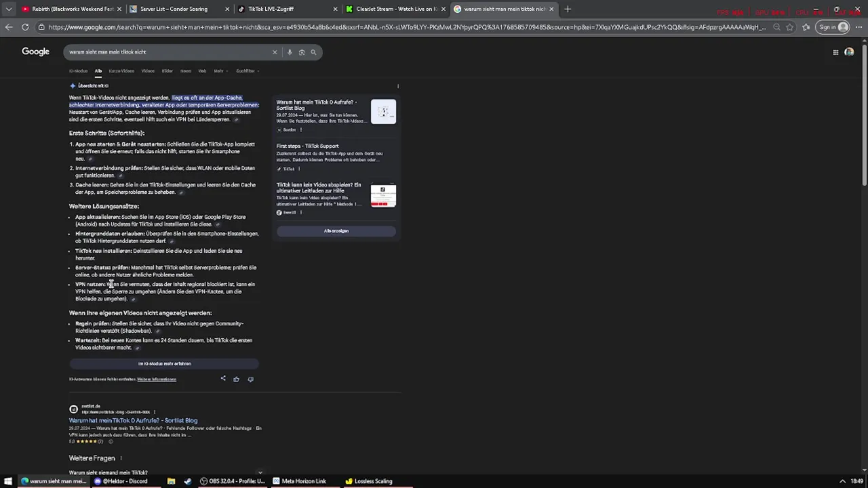868x488 pixels.
Task: Close the TikTok LIVE-Zugriff tab
Action: [x=335, y=9]
